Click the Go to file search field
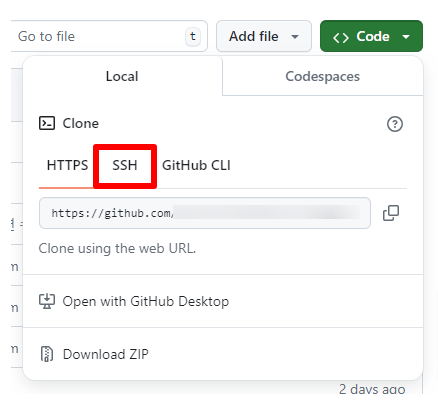The height and width of the screenshot is (407, 438). 109,36
